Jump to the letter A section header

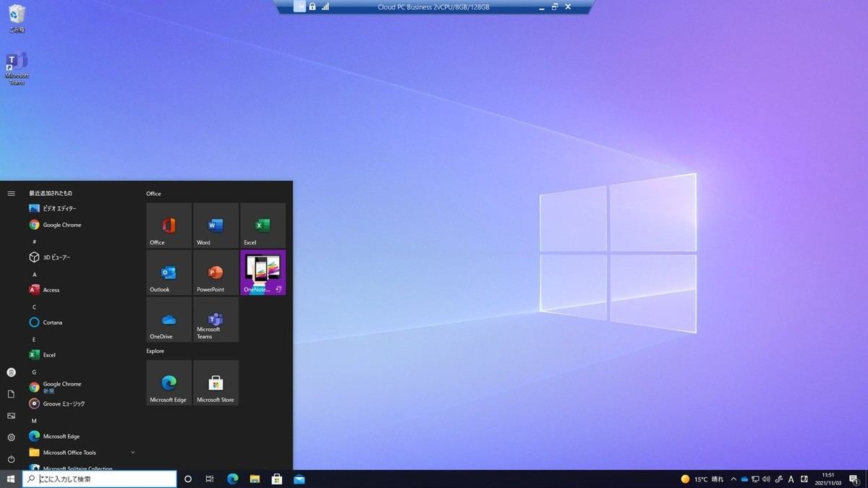click(34, 274)
